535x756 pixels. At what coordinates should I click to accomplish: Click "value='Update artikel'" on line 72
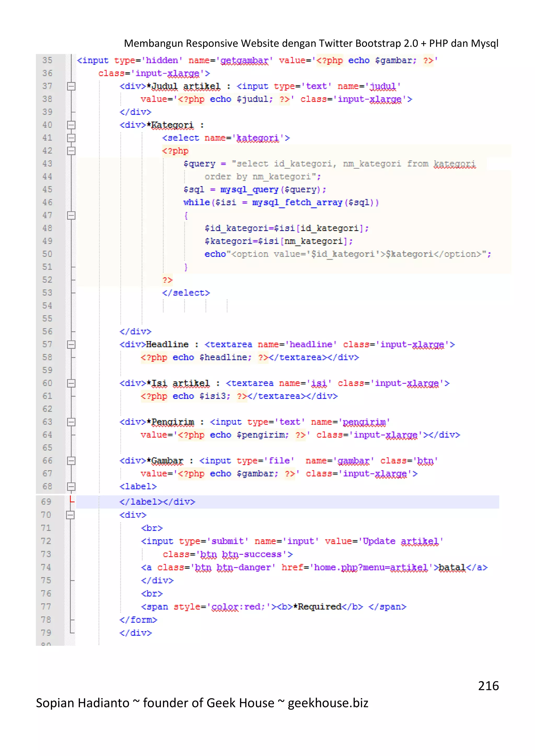tap(384, 541)
